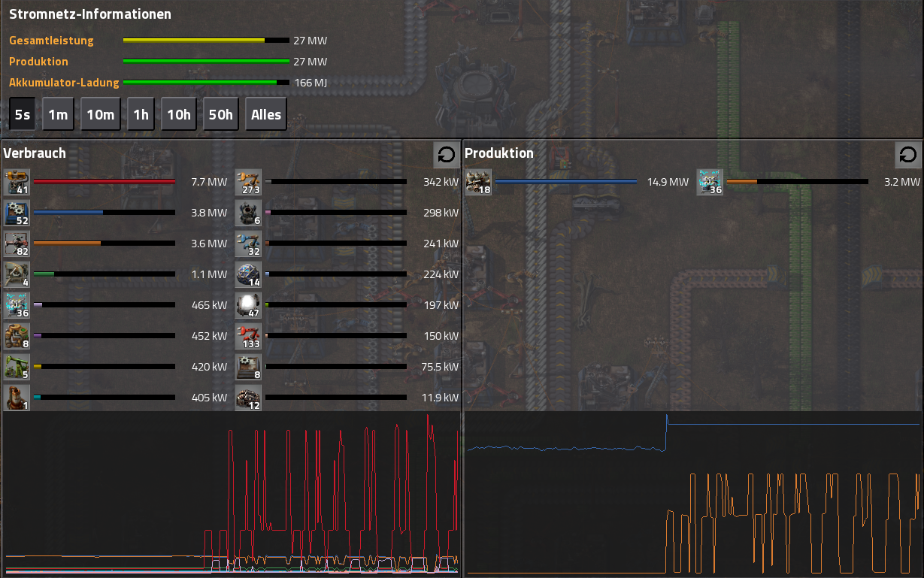Click the 405 kW consumption value
This screenshot has width=924, height=578.
pos(209,398)
